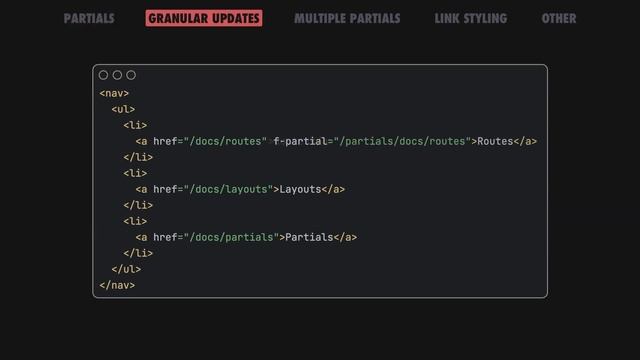Click the first circle of the code window
The width and height of the screenshot is (640, 360).
click(103, 75)
